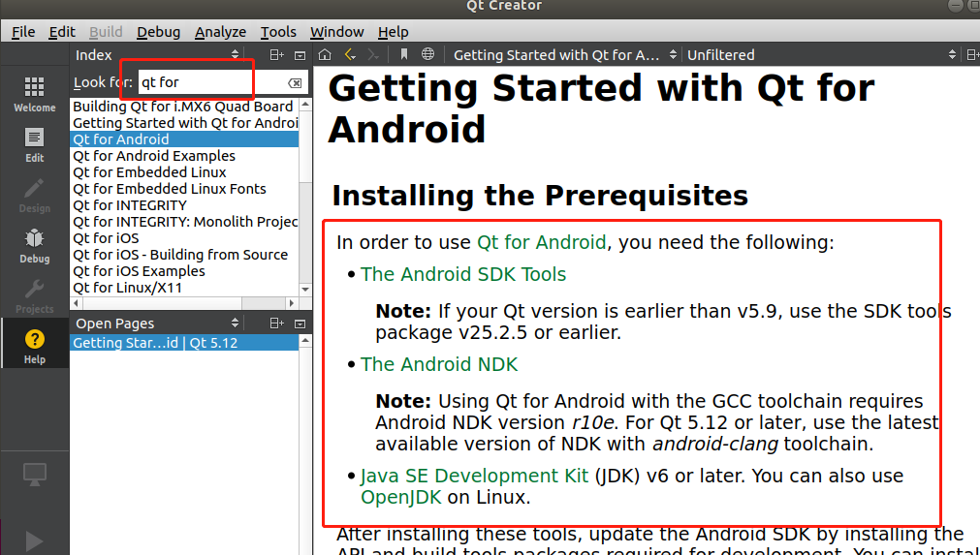Open the Edit menu
The height and width of the screenshot is (555, 980).
62,32
